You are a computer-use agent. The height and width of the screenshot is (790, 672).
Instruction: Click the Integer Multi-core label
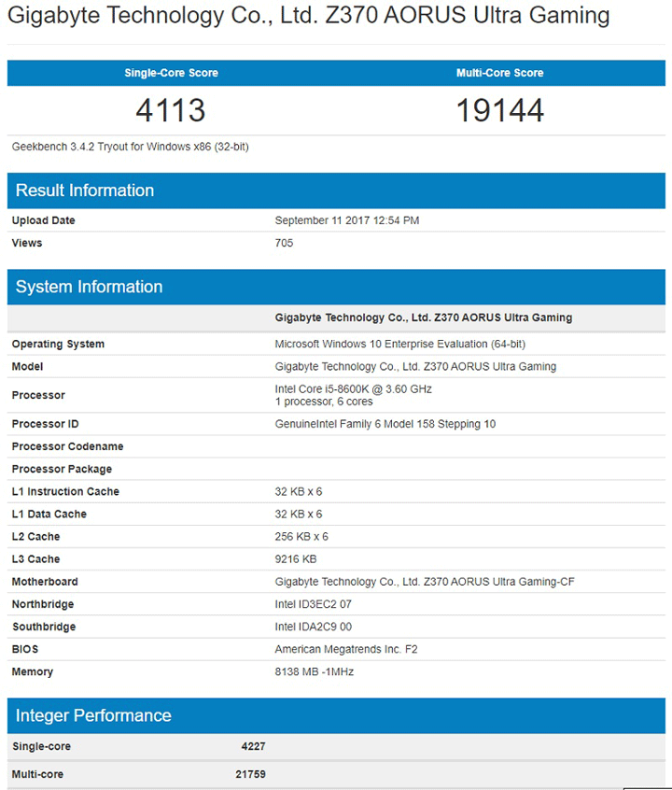tap(37, 774)
